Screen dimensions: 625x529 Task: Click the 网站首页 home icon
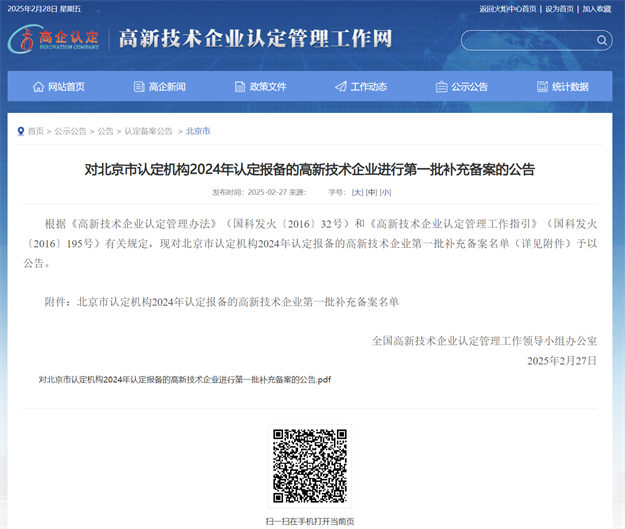[39, 87]
